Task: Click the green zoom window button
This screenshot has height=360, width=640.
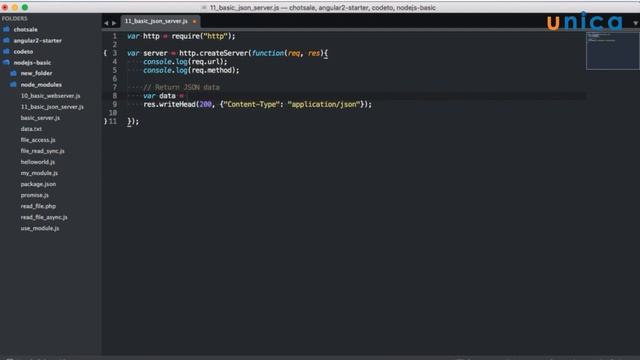Action: tap(25, 7)
